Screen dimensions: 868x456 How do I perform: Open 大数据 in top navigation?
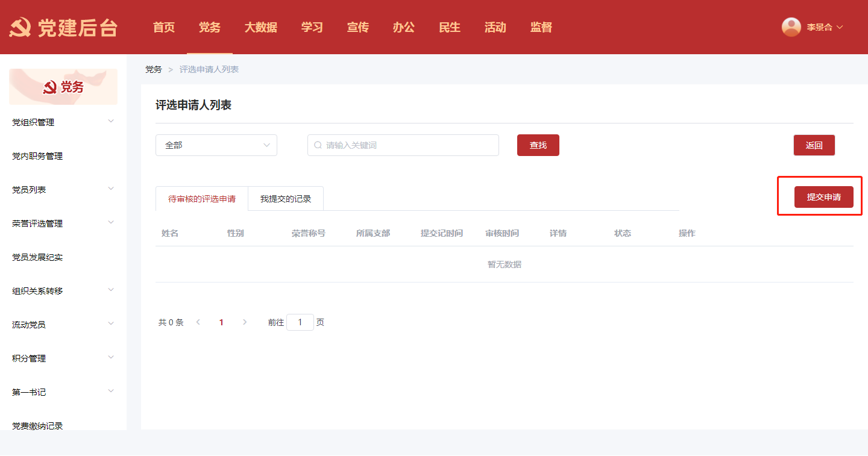pos(260,27)
